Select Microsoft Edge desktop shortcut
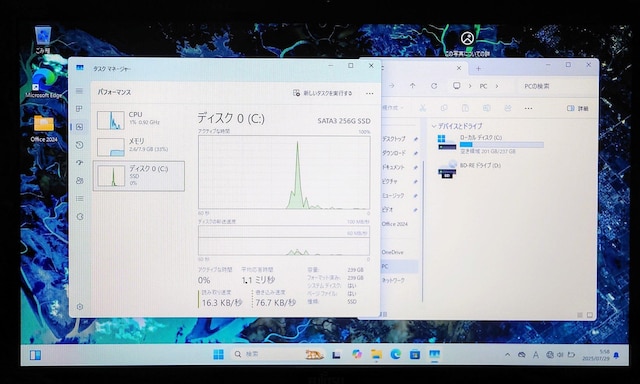The height and width of the screenshot is (384, 640). point(43,84)
